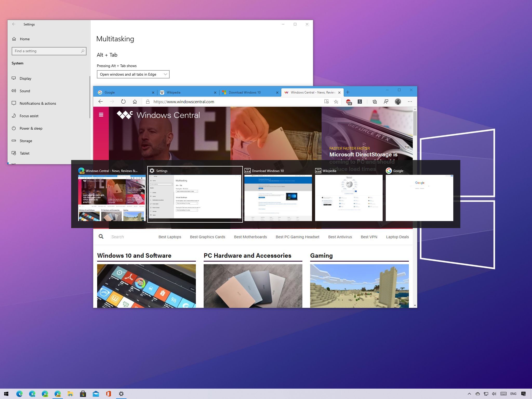Click the Home button in Settings sidebar
Screen dimensions: 532x399
24,38
